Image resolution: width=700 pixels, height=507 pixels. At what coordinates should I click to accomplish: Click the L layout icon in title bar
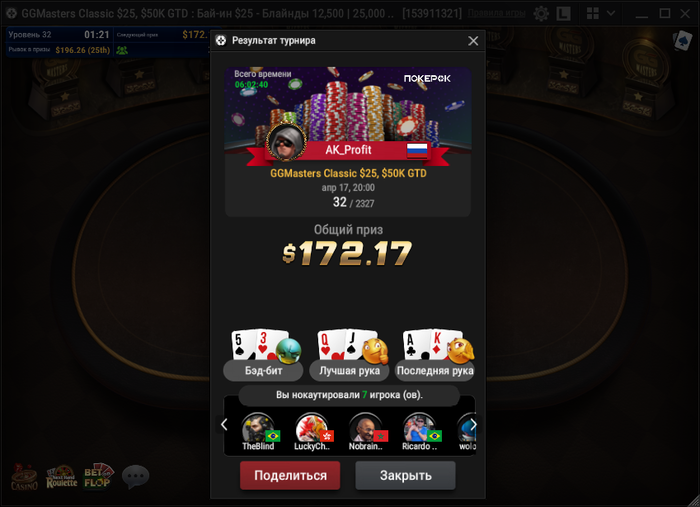coord(563,14)
